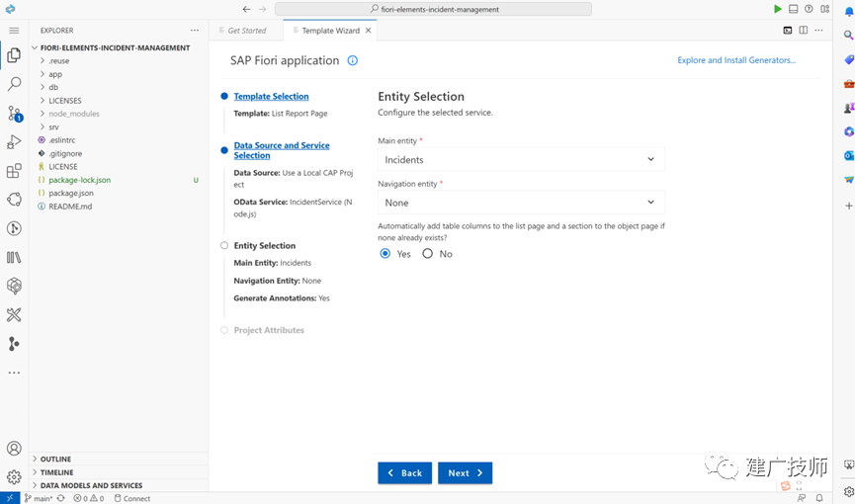
Task: Split the editor to the right
Action: 804,30
